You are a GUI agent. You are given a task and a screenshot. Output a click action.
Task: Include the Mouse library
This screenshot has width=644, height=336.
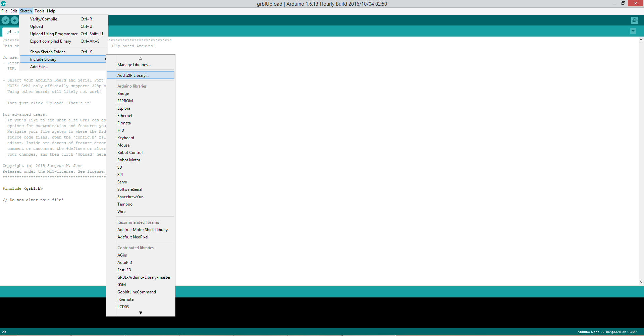click(141, 145)
